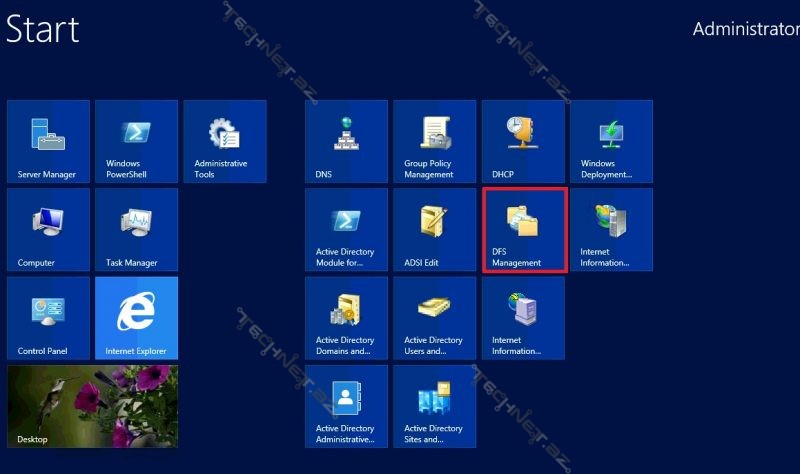Open the Administrative Tools tile
This screenshot has width=800, height=474.
tap(224, 141)
